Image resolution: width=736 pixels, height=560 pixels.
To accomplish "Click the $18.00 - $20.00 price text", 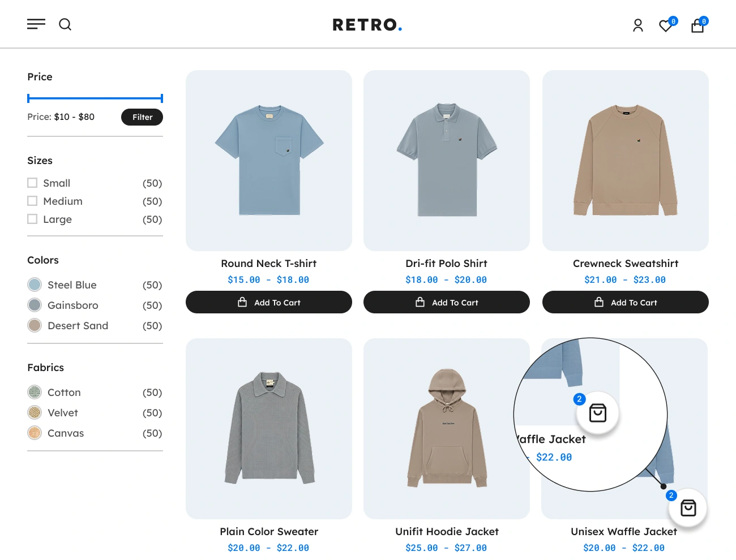I will pos(446,280).
